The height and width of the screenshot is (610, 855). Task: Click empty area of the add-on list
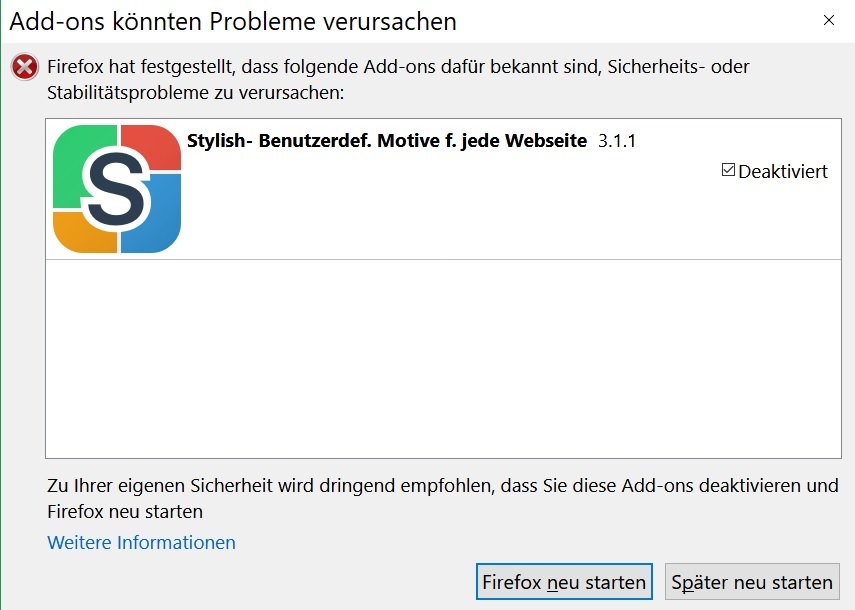(443, 360)
